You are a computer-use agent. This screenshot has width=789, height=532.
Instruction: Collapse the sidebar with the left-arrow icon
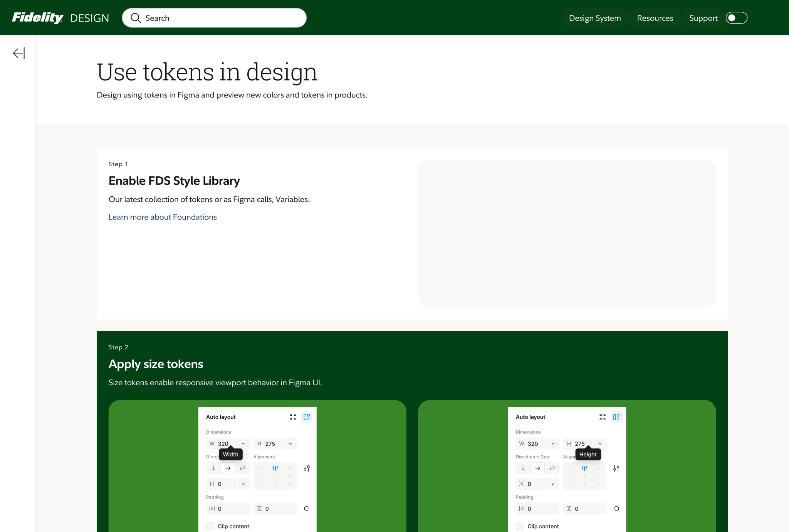[x=19, y=53]
